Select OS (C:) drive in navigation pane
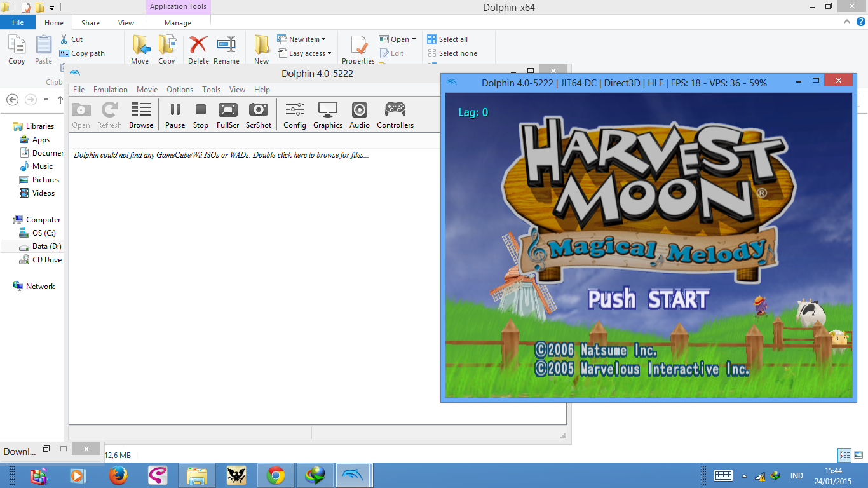868x488 pixels. click(x=37, y=233)
